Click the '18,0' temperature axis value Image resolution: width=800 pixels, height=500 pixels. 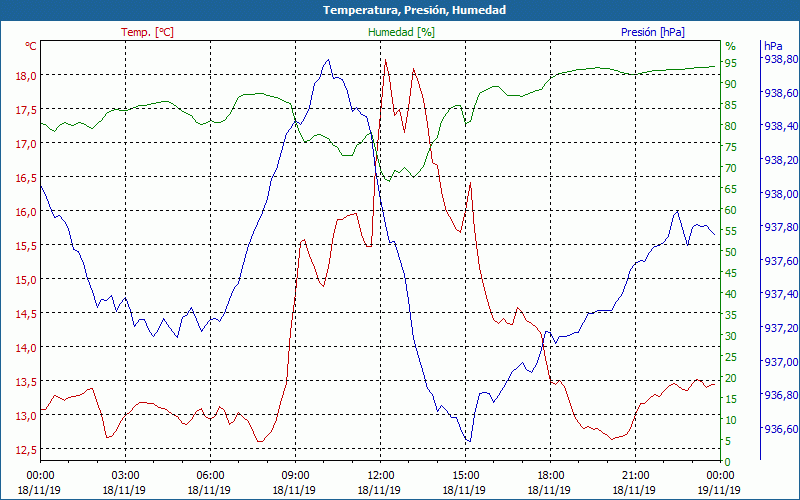[x=27, y=76]
